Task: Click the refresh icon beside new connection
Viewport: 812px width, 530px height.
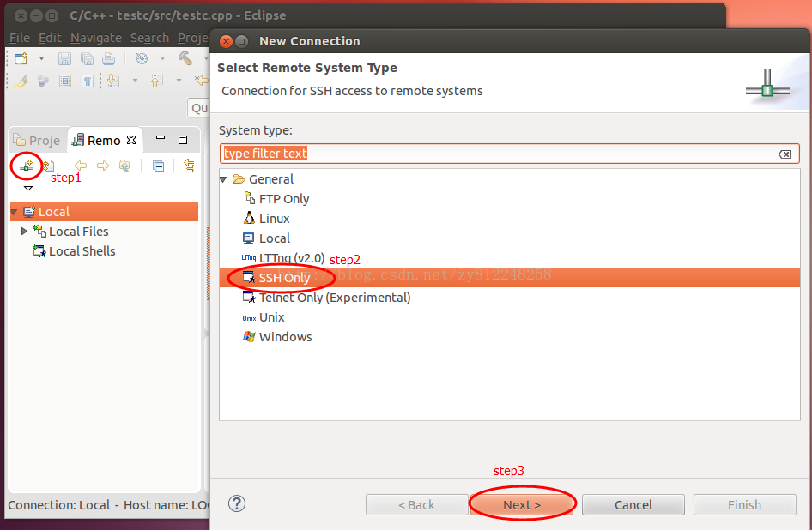Action: (x=48, y=166)
